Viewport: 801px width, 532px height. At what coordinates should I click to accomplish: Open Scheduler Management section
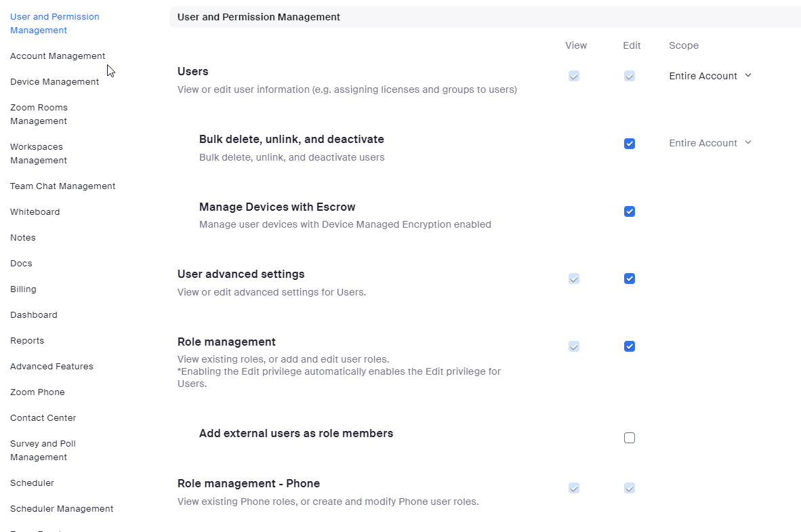[x=62, y=509]
